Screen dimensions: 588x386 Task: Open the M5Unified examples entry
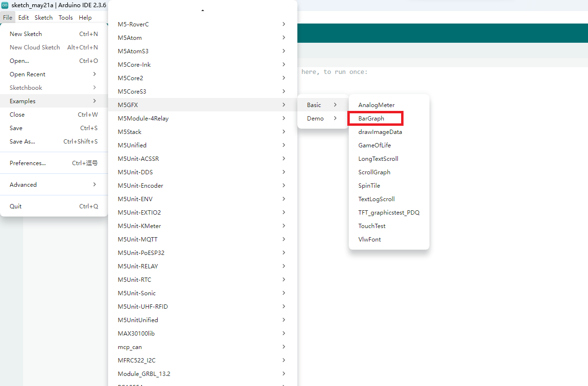(x=203, y=145)
